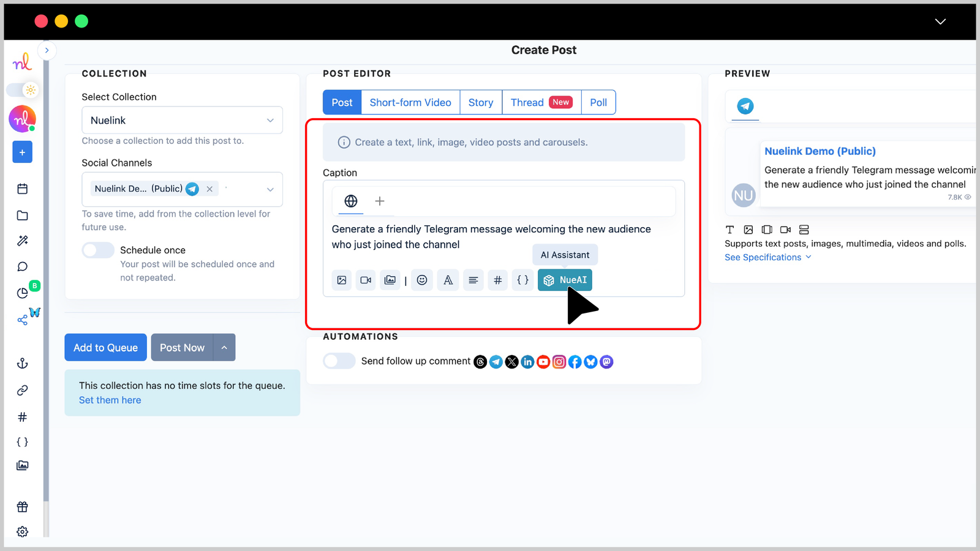Add a hashtag via the # icon

point(497,280)
